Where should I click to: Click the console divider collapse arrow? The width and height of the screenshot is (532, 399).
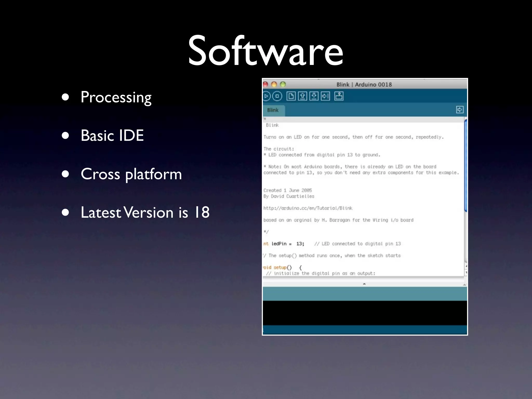click(x=364, y=284)
